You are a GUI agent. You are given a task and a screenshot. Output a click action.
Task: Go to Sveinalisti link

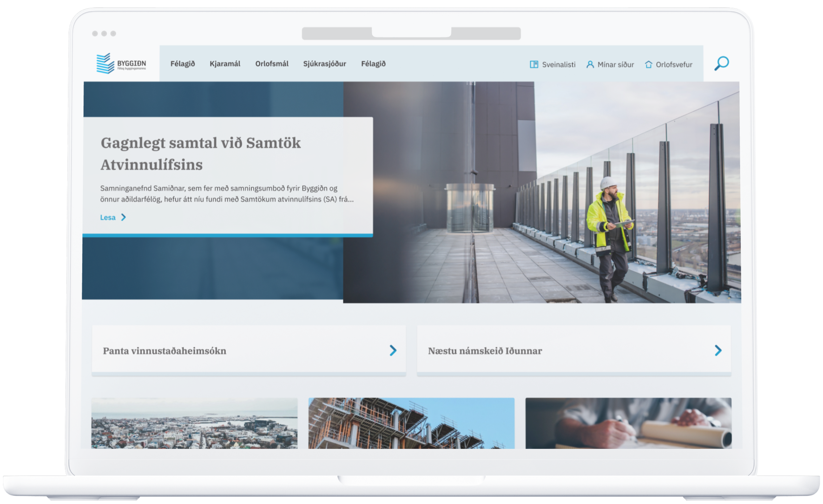click(559, 65)
